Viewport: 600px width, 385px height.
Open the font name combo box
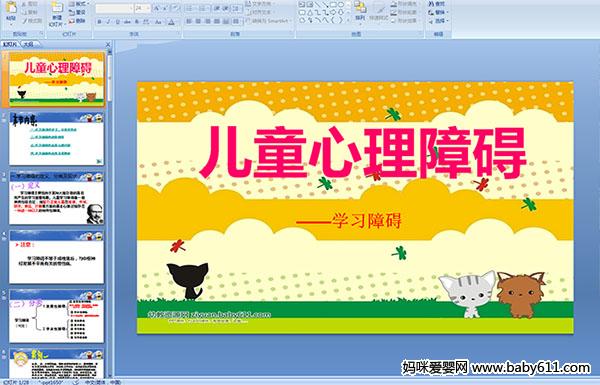(114, 8)
